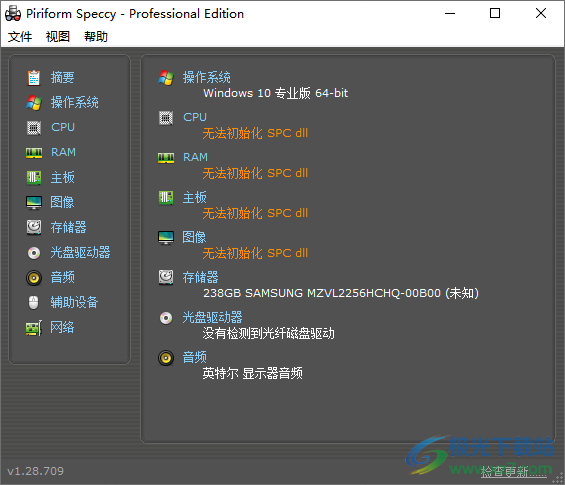Go to 操作系统 section in sidebar
The image size is (565, 485).
click(x=75, y=102)
